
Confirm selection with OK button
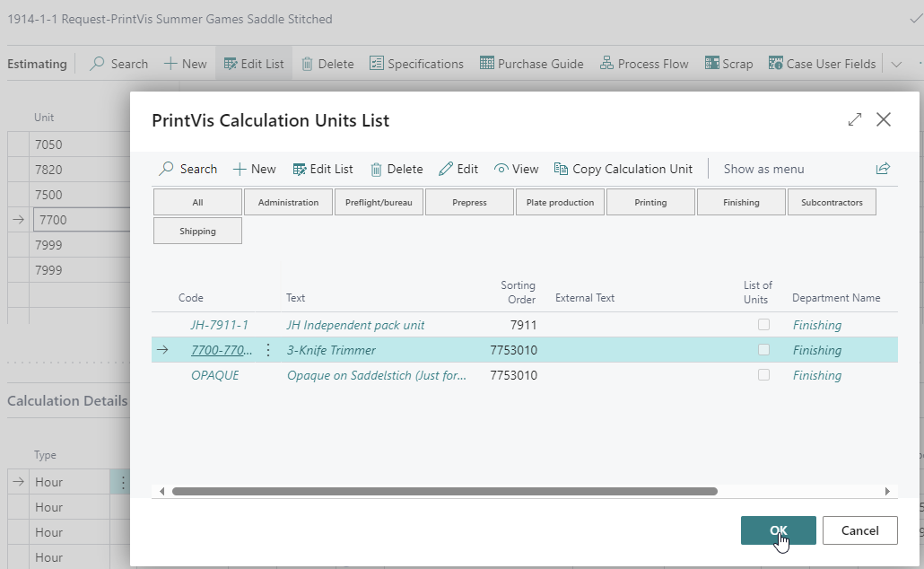coord(779,530)
